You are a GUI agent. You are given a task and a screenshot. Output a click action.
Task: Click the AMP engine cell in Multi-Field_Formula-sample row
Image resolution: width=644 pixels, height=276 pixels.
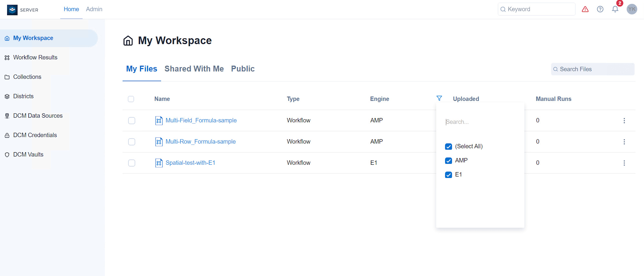click(376, 120)
